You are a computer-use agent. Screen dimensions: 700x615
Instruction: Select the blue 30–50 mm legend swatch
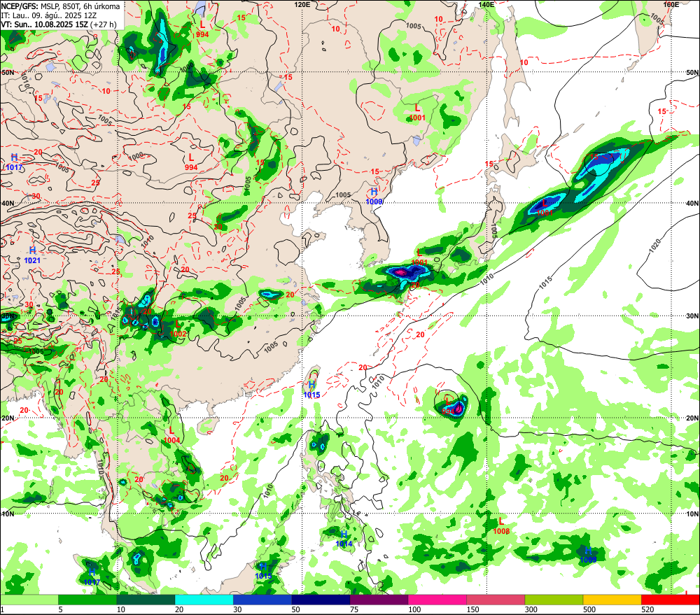click(262, 600)
